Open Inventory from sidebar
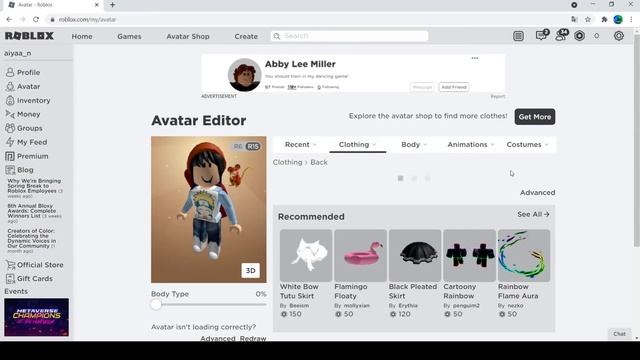This screenshot has width=640, height=360. pyautogui.click(x=28, y=100)
